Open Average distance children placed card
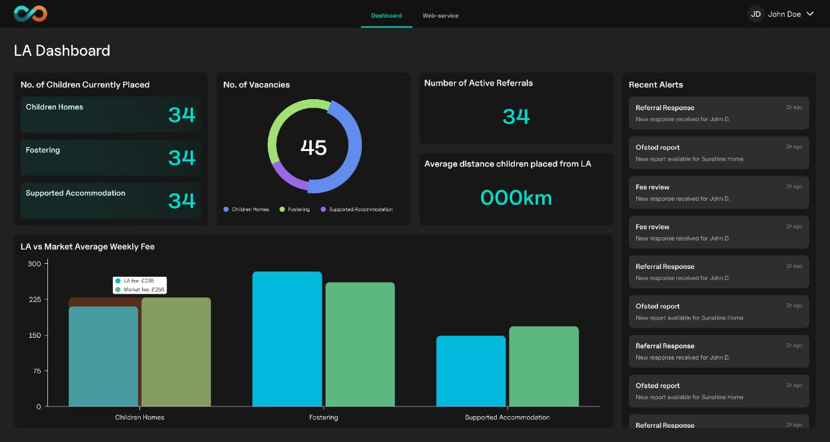The image size is (830, 442). coord(515,188)
